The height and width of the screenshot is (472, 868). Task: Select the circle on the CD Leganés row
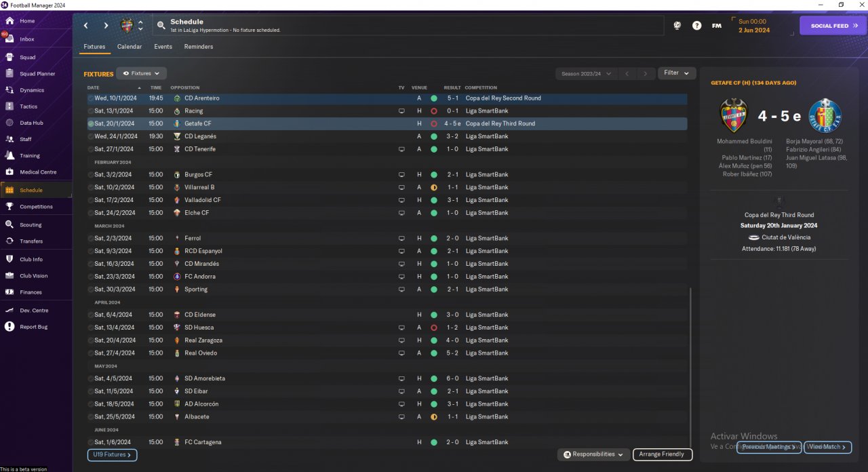point(91,136)
